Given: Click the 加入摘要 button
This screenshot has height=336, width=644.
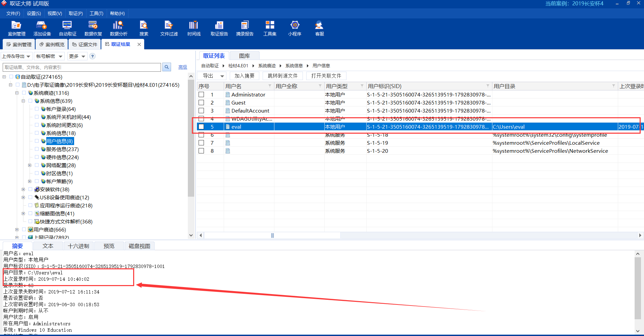Looking at the screenshot, I should tap(245, 76).
